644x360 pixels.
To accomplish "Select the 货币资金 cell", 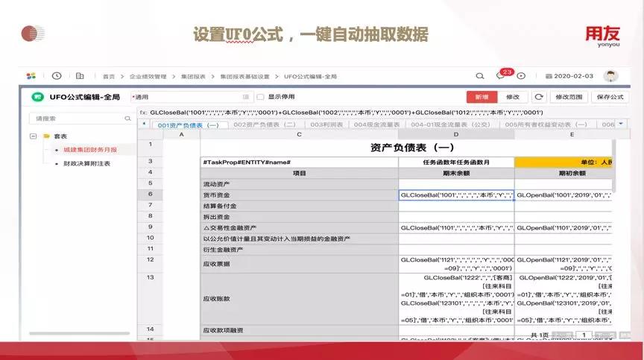I will 299,195.
